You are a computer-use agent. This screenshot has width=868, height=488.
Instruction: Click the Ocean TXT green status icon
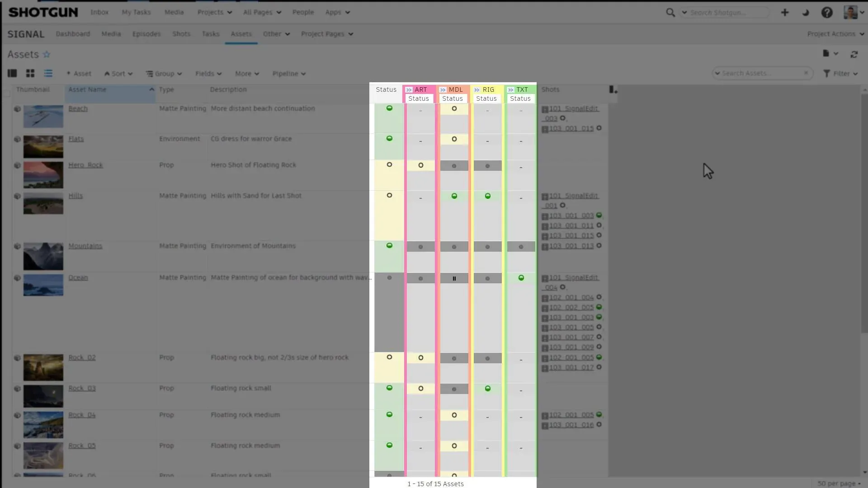(x=521, y=278)
